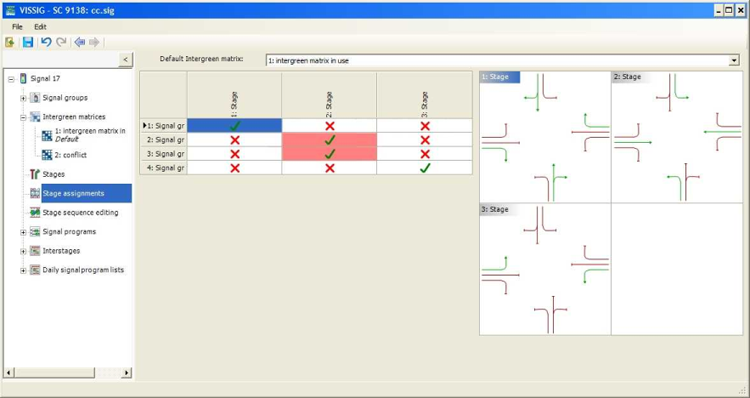Screen dimensions: 750x398
Task: Expand the Signal programs tree node
Action: tap(23, 232)
